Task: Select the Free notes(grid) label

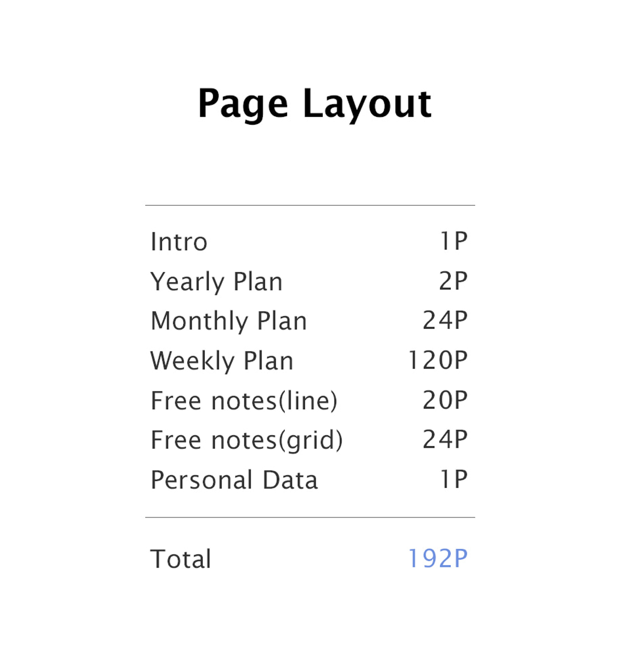Action: tap(246, 440)
